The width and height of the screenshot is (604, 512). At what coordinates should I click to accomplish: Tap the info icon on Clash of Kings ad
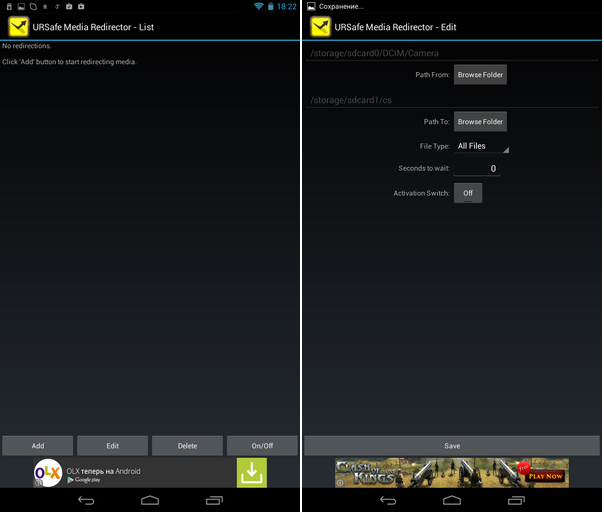(340, 483)
